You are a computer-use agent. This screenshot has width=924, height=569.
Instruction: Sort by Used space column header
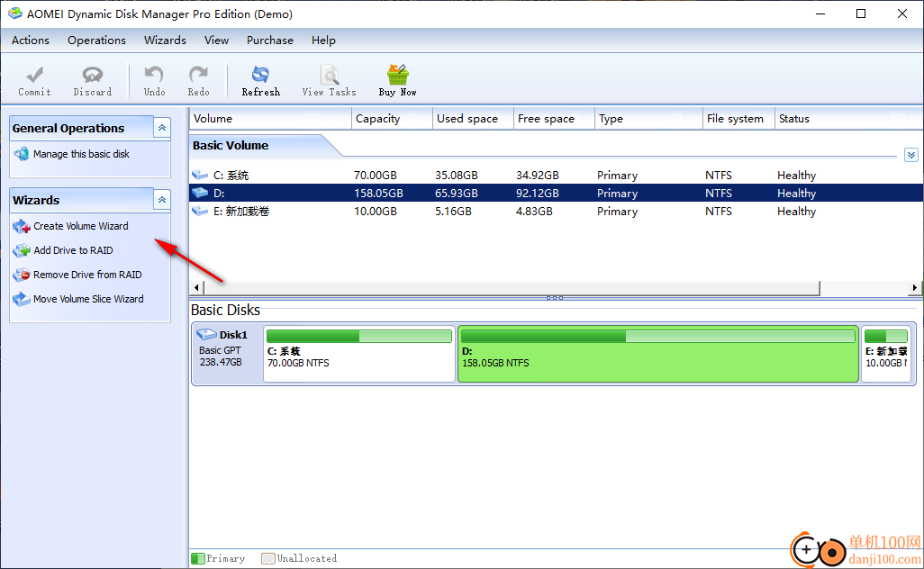[x=473, y=119]
